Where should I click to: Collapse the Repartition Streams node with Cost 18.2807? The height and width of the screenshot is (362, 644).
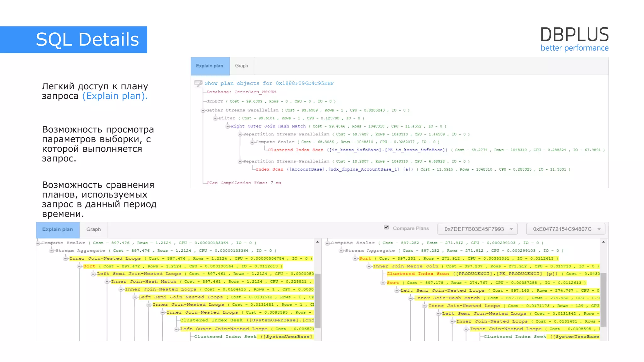pos(240,162)
